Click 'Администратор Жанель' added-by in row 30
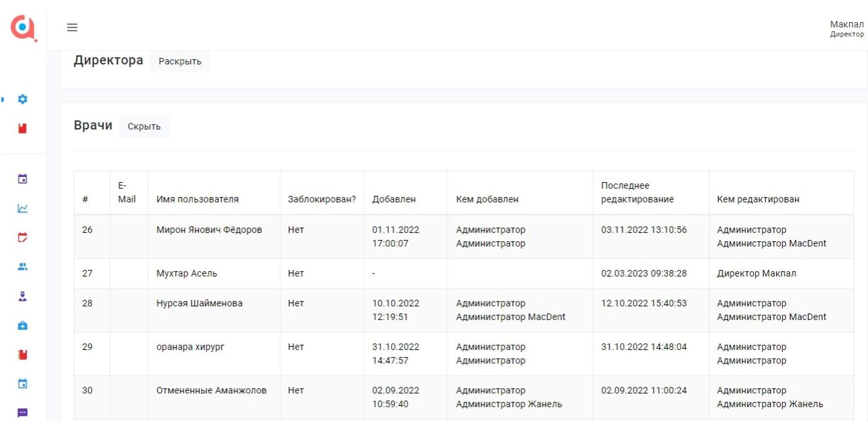Image resolution: width=868 pixels, height=430 pixels. coord(509,404)
